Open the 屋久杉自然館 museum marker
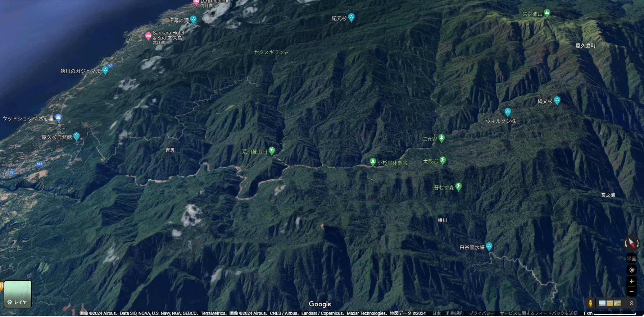This screenshot has height=317, width=644. (76, 136)
